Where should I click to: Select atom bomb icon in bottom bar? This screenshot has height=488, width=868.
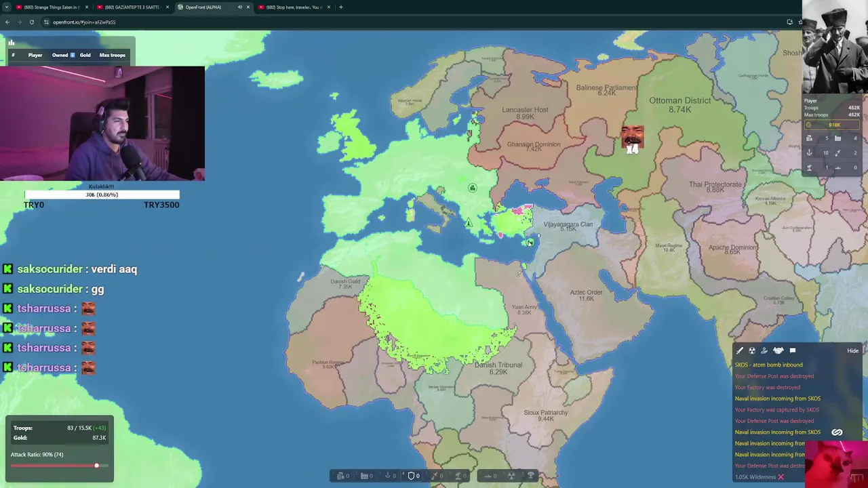click(511, 476)
